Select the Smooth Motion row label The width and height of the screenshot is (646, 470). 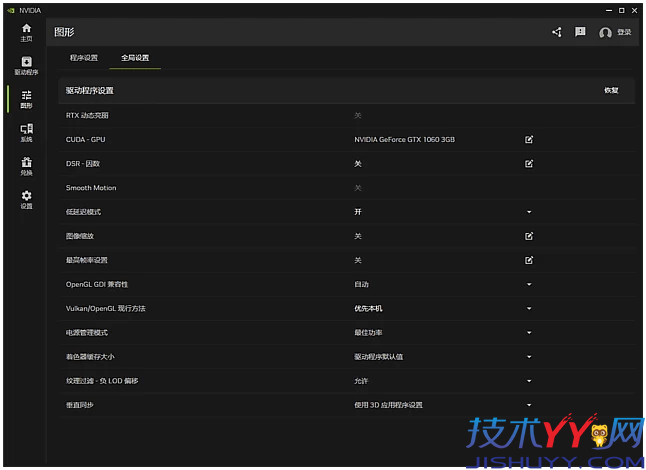point(91,188)
